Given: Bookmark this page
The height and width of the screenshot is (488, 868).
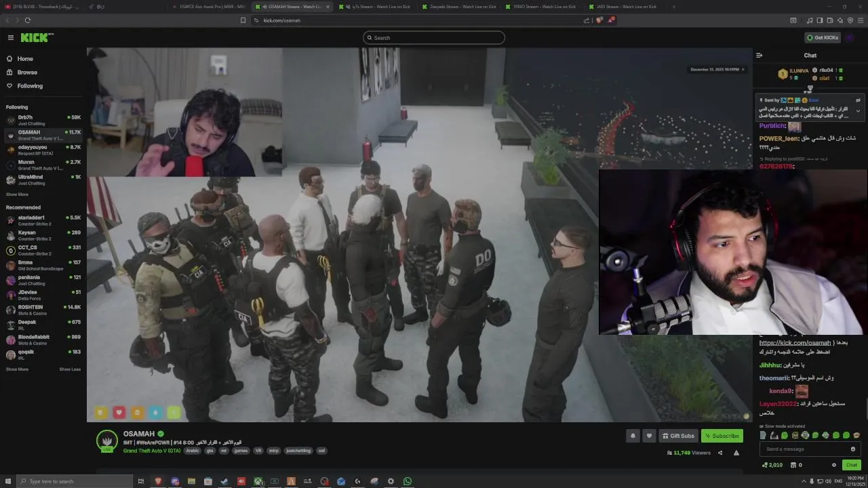Looking at the screenshot, I should click(x=243, y=20).
